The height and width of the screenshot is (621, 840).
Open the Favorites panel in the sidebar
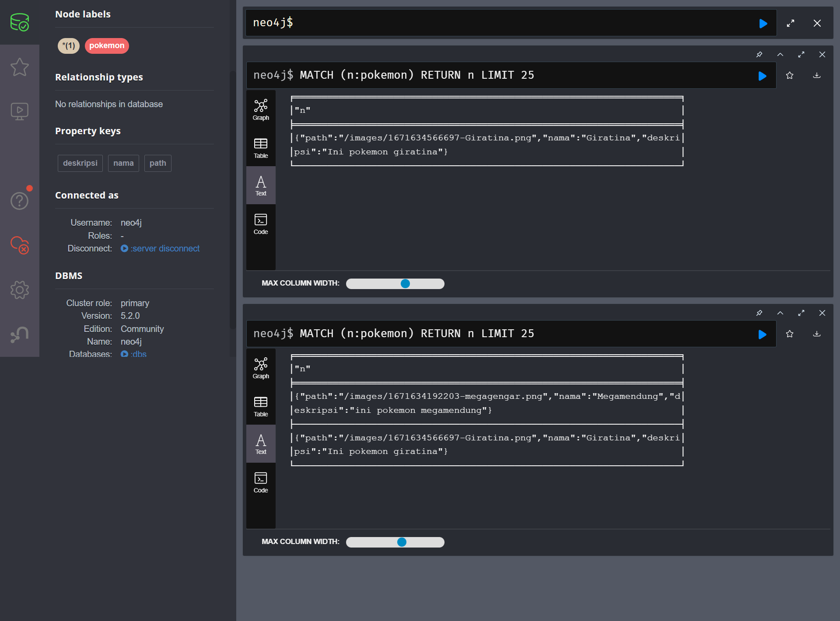(x=19, y=67)
